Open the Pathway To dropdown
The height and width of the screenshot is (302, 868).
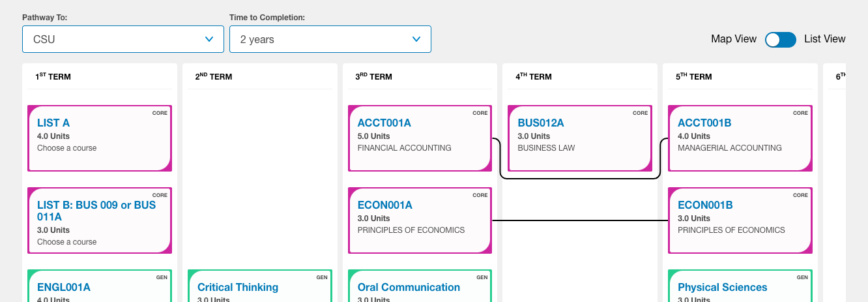point(123,39)
